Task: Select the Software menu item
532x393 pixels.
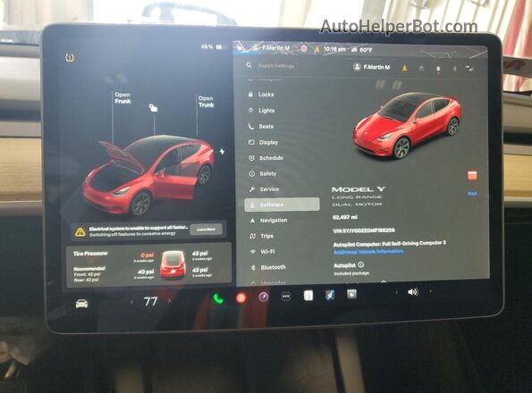Action: [x=282, y=205]
